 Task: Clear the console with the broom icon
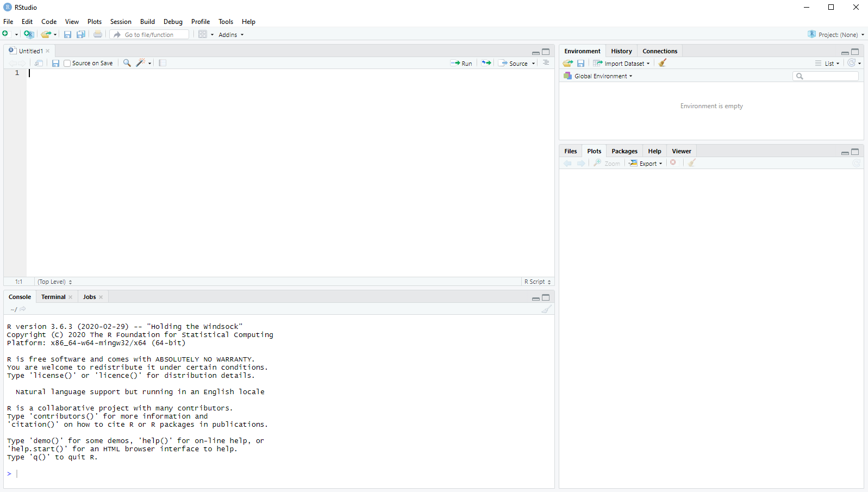546,309
